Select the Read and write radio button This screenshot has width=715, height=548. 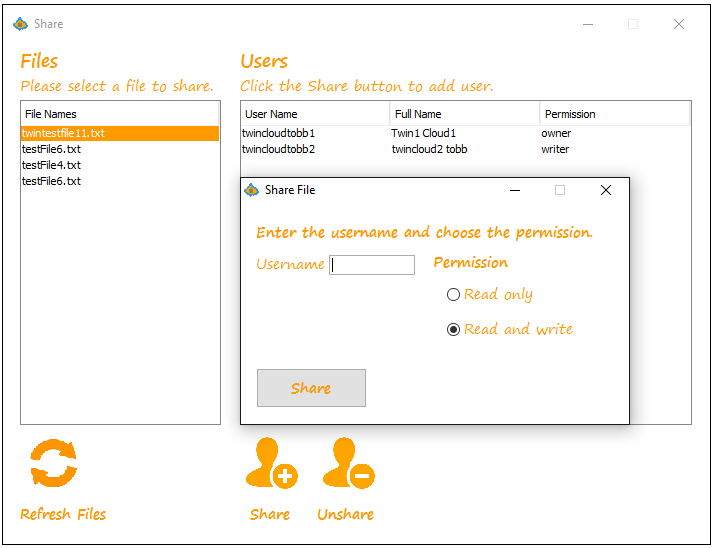tap(454, 329)
